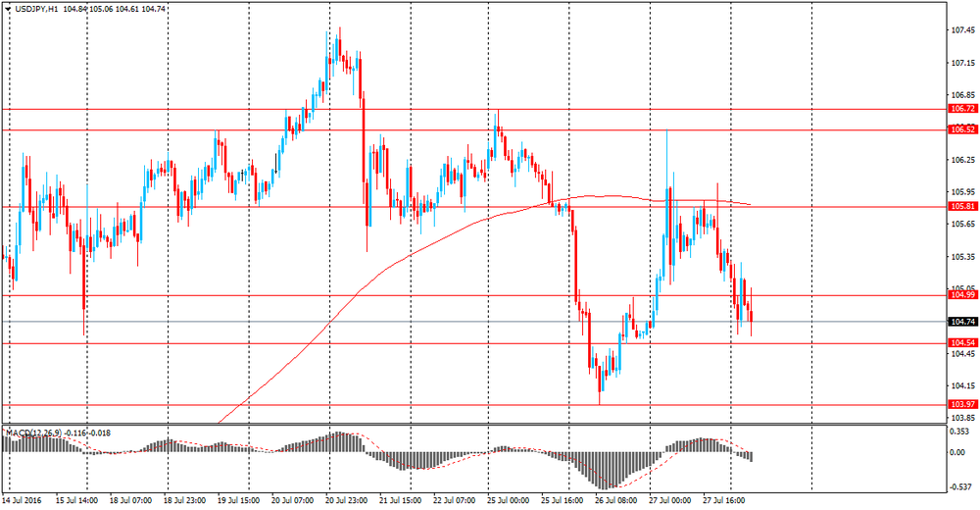Viewport: 980px width, 510px height.
Task: Click the USDJPY,H1 chart symbol label
Action: tap(35, 10)
